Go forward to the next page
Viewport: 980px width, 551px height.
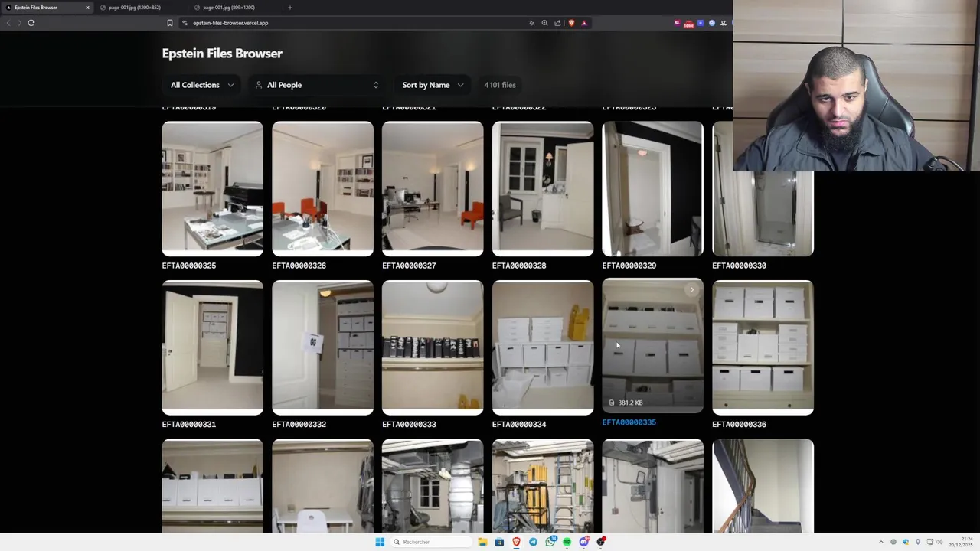(20, 23)
